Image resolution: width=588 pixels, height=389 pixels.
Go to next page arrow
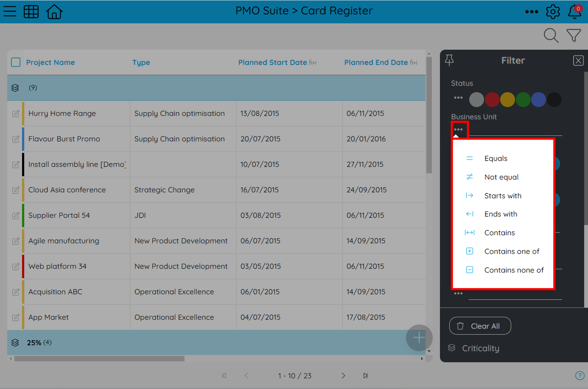click(343, 376)
